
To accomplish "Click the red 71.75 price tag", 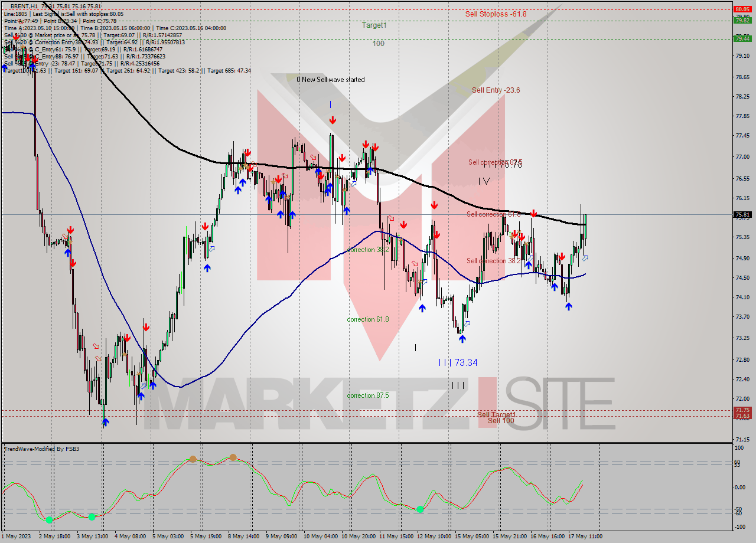I will (x=742, y=410).
